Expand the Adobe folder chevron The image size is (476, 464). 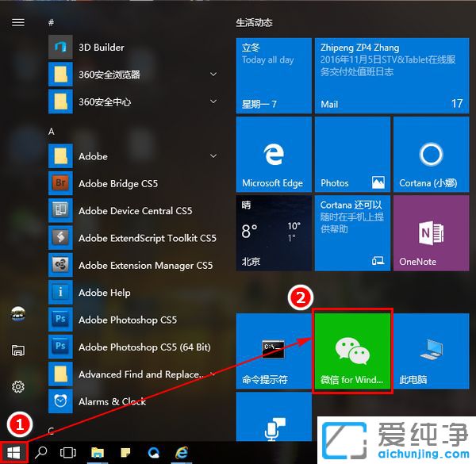[x=213, y=155]
